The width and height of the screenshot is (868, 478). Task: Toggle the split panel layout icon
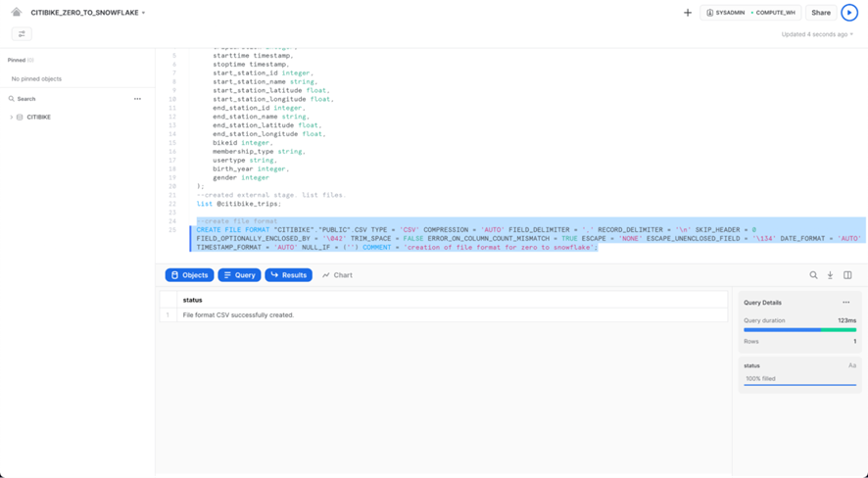tap(847, 275)
